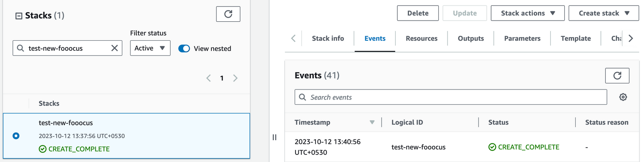
Task: Open the Active filter status dropdown
Action: 150,48
